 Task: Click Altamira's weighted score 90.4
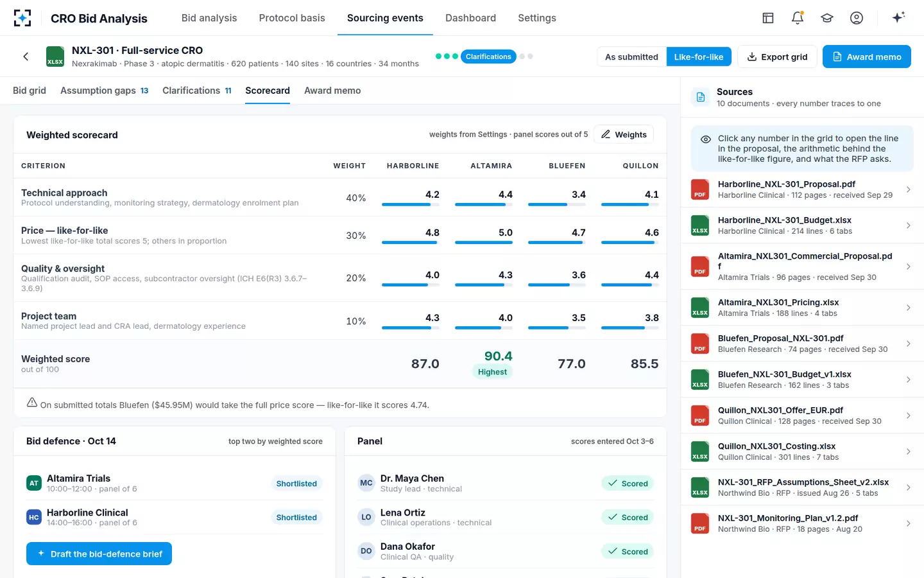(499, 356)
